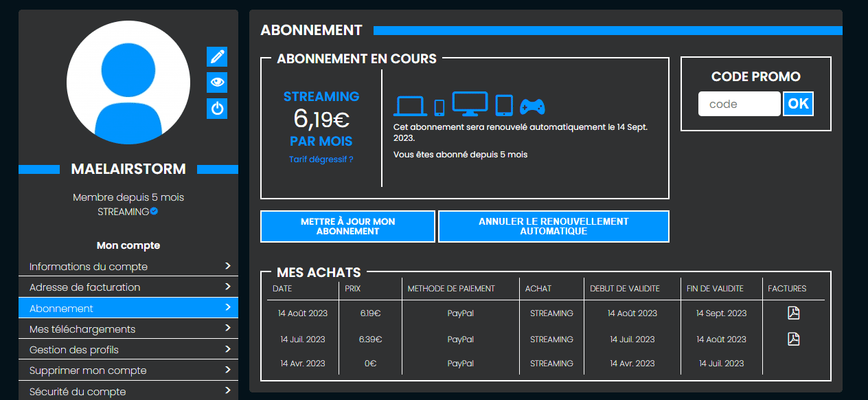Expand chevron beside Sécurité du compte
Viewport: 868px width, 400px height.
(228, 390)
